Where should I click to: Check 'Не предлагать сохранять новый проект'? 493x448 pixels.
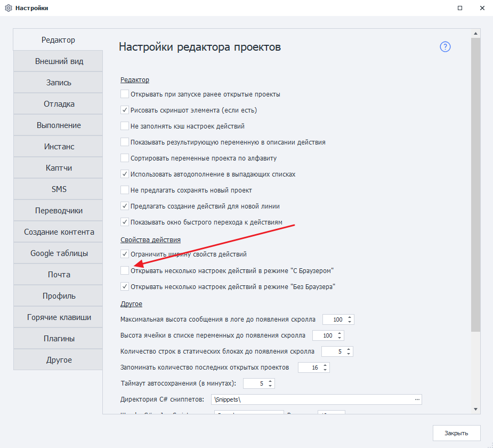pos(125,190)
